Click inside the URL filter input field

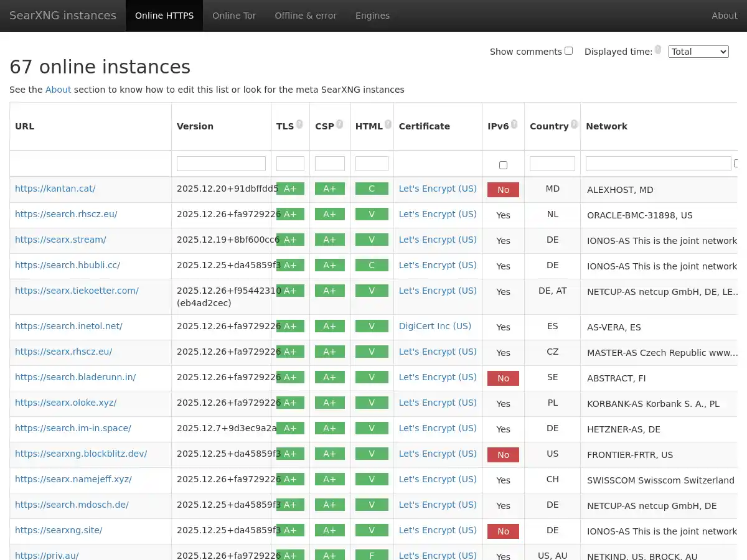click(x=90, y=163)
